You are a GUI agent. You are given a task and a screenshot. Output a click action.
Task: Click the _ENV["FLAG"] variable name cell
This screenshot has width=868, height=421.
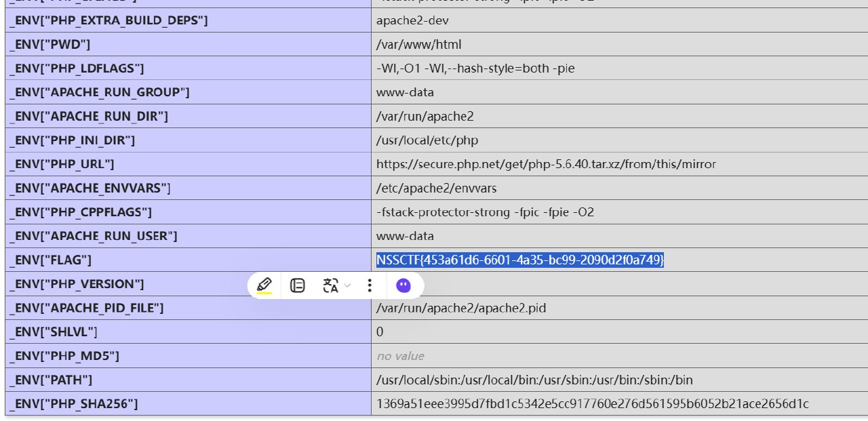[x=50, y=260]
